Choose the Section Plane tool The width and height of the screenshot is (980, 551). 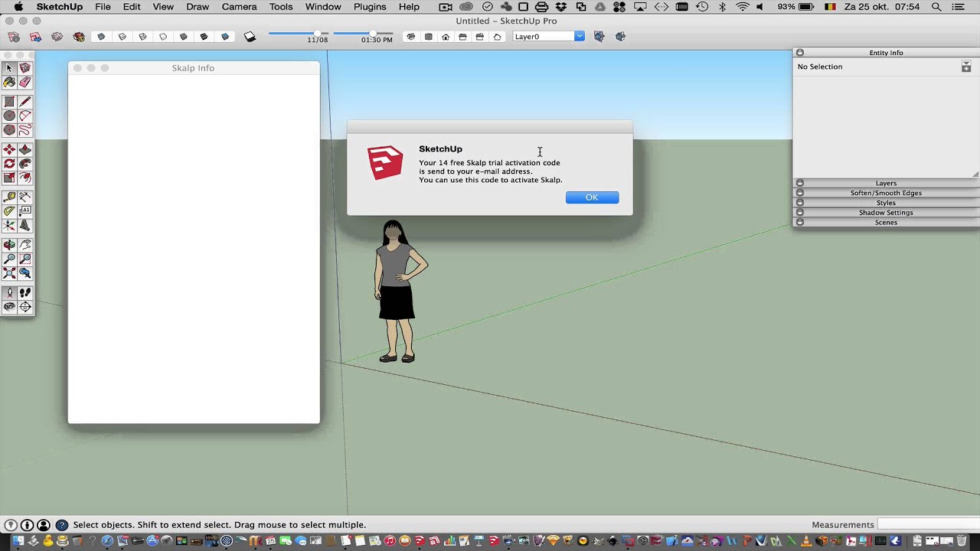click(25, 306)
